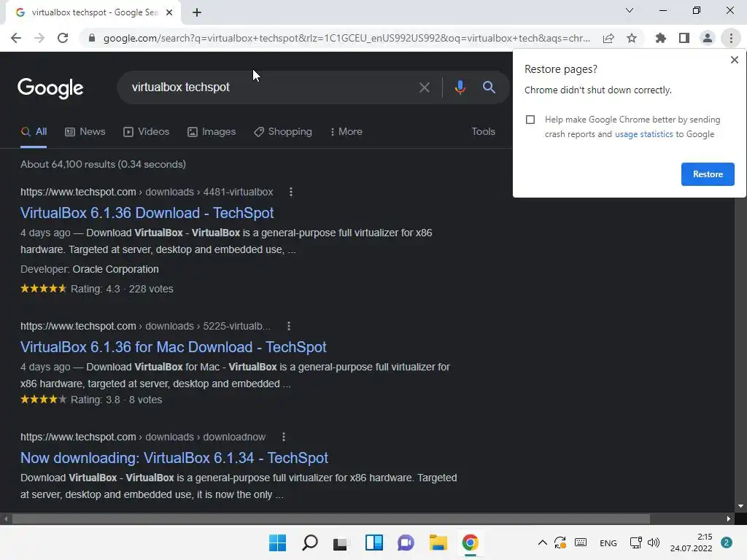The height and width of the screenshot is (560, 747).
Task: Open options for the downloadnow result
Action: click(284, 437)
